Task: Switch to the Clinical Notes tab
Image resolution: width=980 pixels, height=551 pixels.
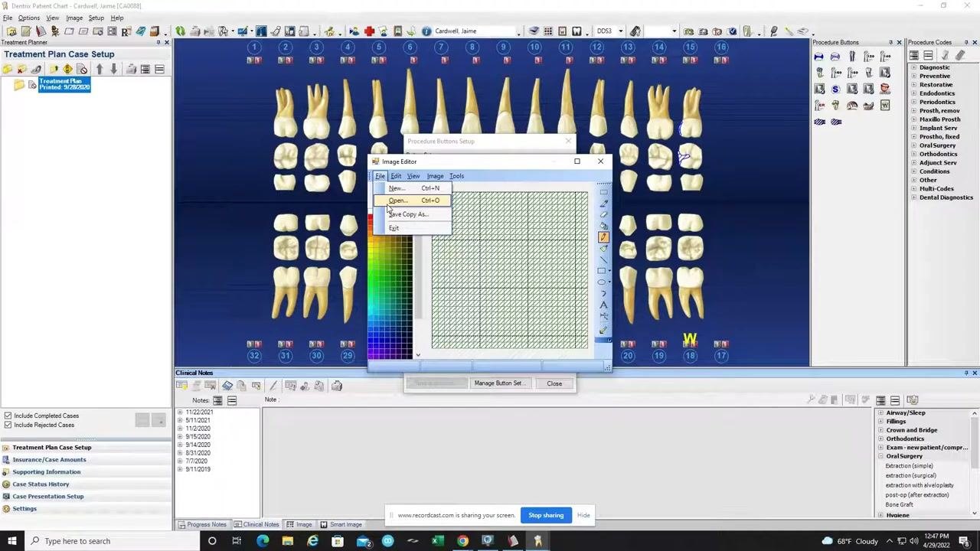Action: 256,525
